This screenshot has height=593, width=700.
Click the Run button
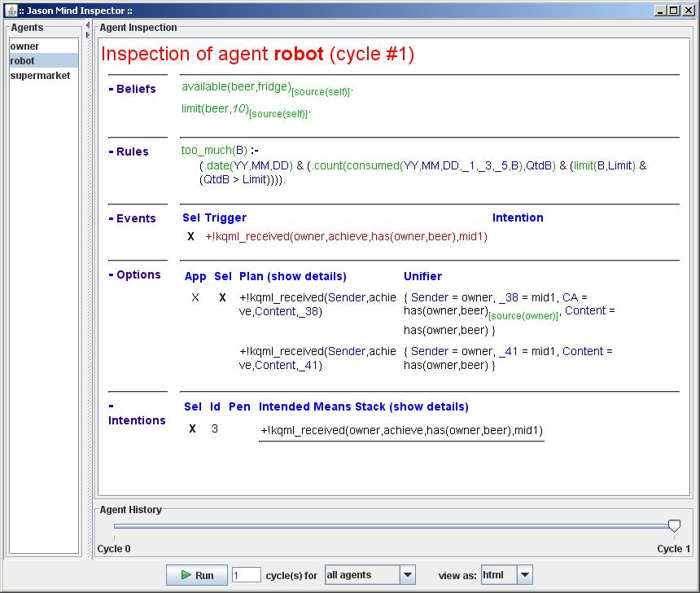tap(197, 575)
